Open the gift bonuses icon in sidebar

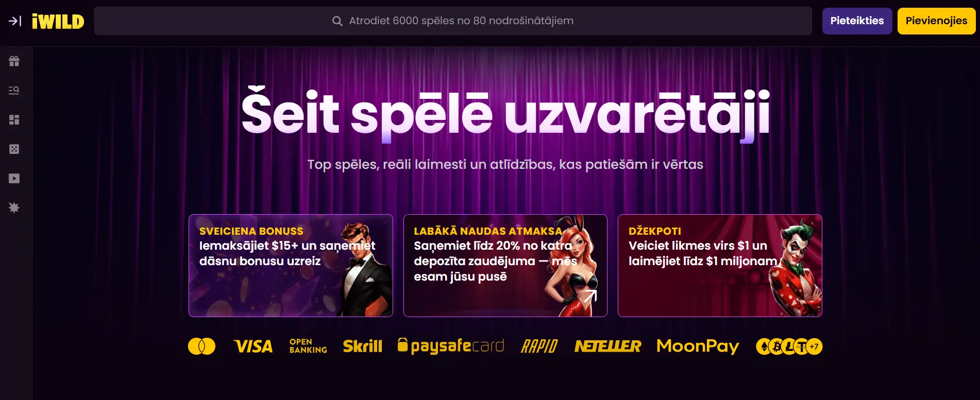(x=14, y=61)
